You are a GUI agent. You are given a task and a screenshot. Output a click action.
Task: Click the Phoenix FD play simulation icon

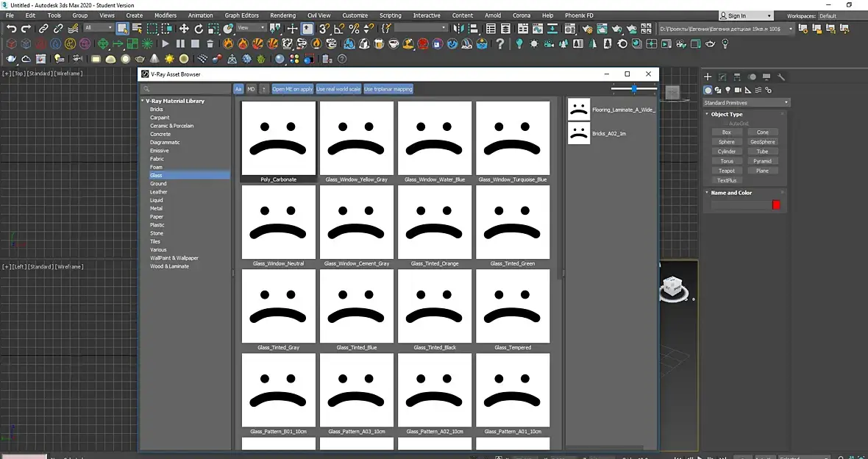(166, 43)
